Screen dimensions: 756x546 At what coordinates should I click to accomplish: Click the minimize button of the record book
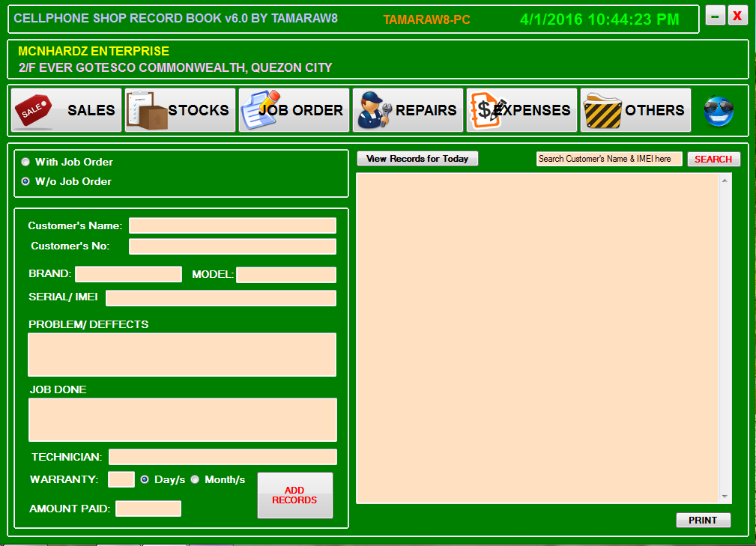(714, 15)
